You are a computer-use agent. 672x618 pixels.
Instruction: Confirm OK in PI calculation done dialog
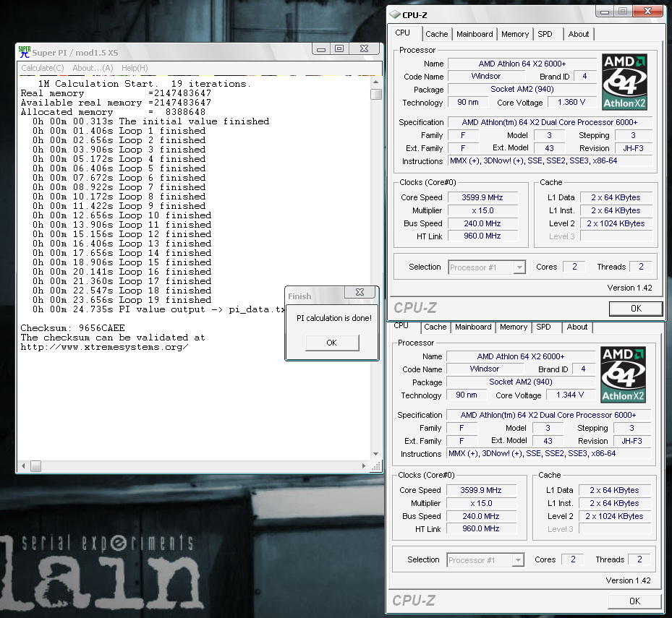(332, 343)
